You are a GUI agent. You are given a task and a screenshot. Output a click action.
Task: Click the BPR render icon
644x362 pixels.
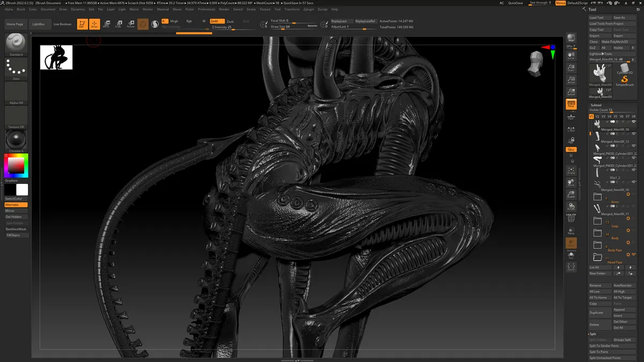(x=571, y=38)
